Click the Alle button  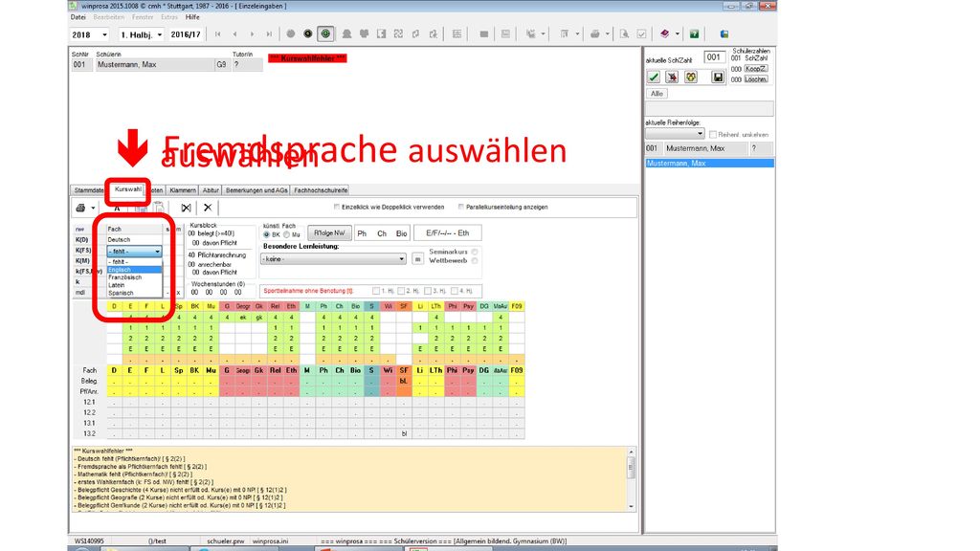(x=657, y=94)
